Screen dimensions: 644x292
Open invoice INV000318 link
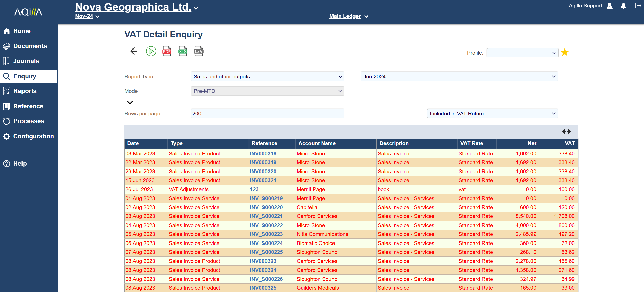point(263,154)
